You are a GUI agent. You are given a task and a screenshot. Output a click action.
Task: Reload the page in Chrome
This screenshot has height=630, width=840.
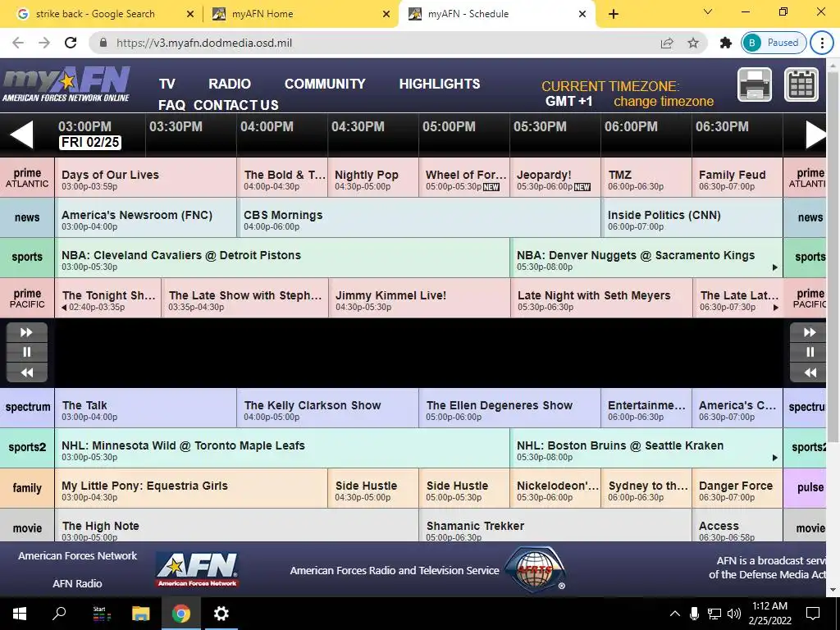(x=71, y=43)
